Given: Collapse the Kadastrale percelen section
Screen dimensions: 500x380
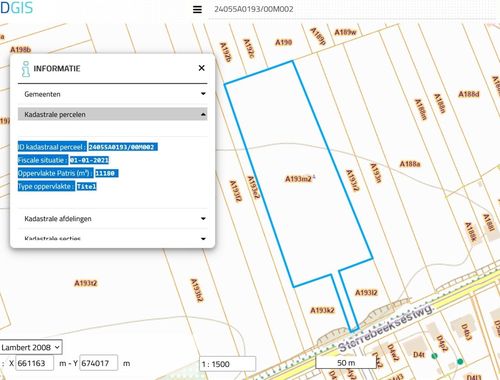Looking at the screenshot, I should coord(112,114).
